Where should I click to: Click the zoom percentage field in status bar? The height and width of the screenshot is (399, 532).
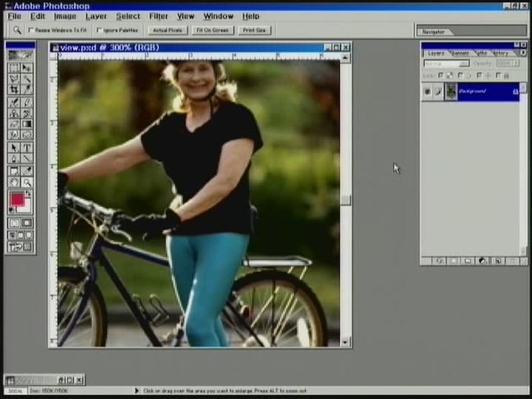point(16,391)
